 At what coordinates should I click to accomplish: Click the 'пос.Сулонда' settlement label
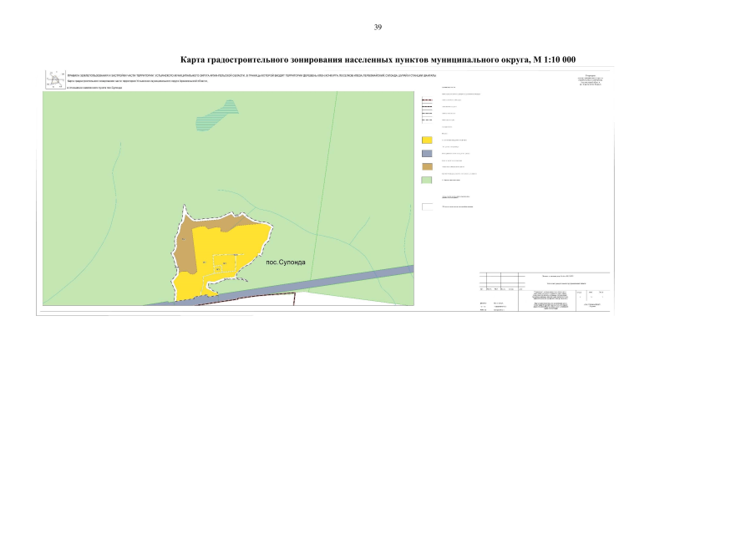point(286,262)
